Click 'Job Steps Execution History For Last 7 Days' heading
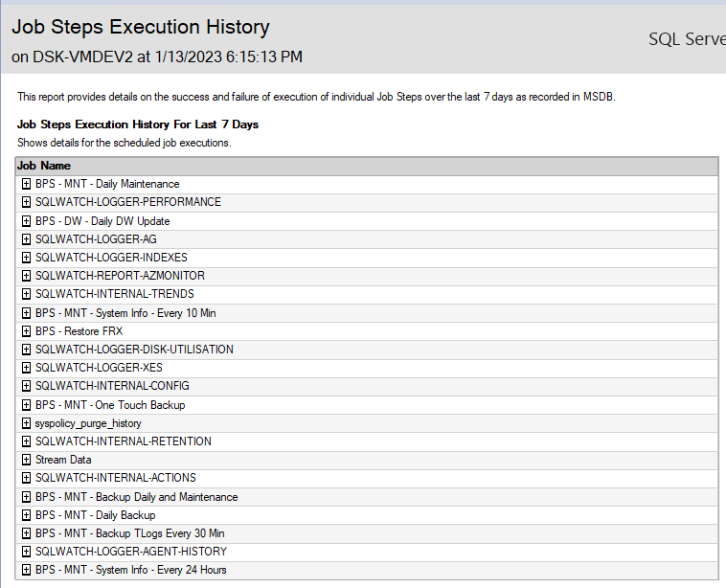726x588 pixels. tap(138, 124)
